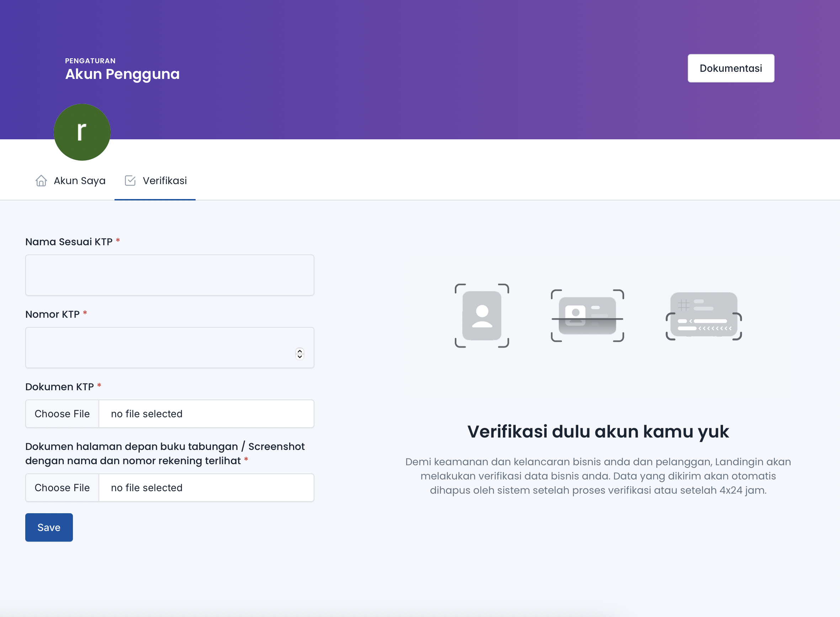840x617 pixels.
Task: Click 'Verifikasi dulu akun kamu yuk' heading
Action: click(x=598, y=432)
